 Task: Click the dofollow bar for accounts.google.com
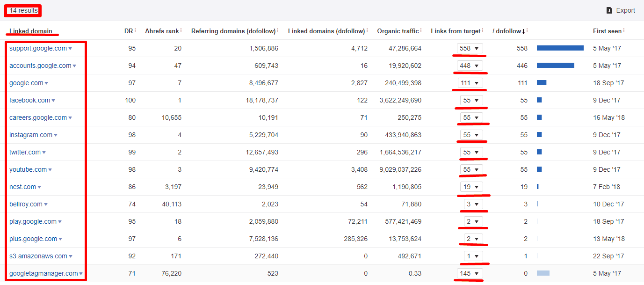556,66
